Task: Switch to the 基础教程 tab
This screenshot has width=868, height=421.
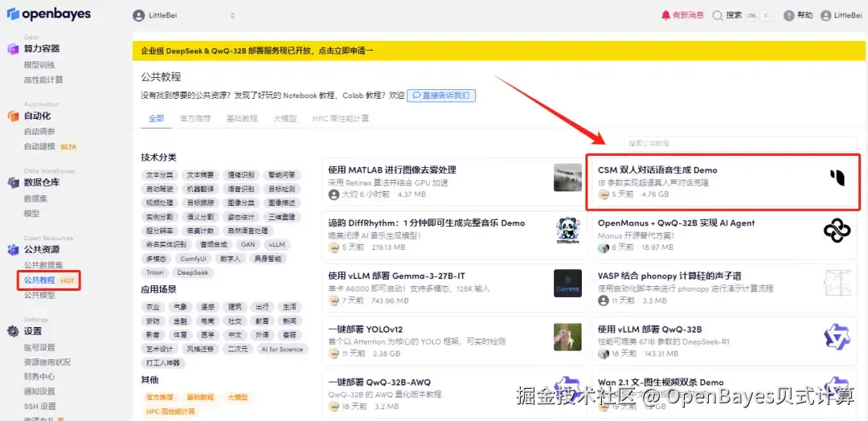Action: [242, 118]
